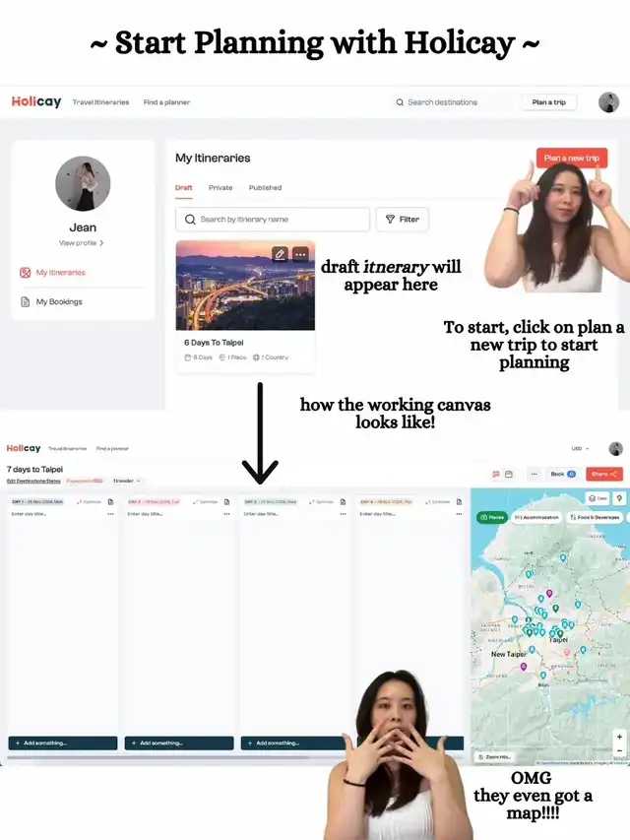Toggle the Food & Beverages map filter
Screen dimensions: 630x840
click(x=594, y=517)
